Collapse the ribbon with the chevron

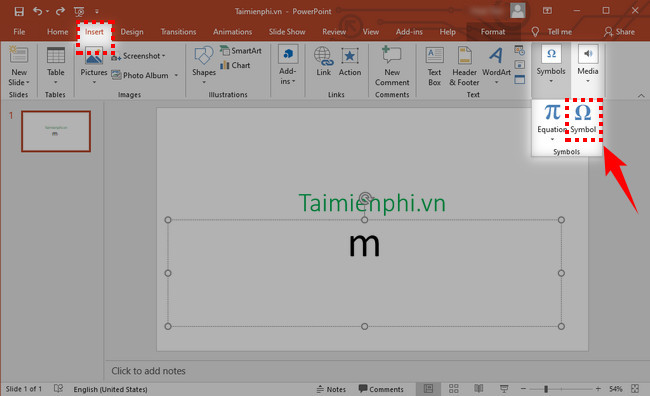point(641,96)
